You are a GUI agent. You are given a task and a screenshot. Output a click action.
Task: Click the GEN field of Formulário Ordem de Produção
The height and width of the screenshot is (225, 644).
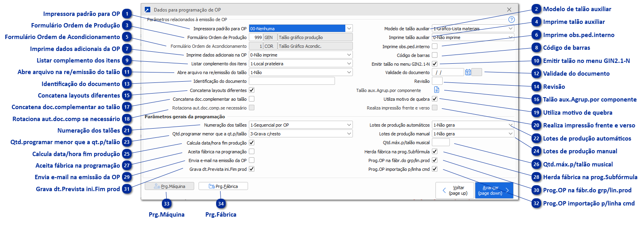[270, 37]
